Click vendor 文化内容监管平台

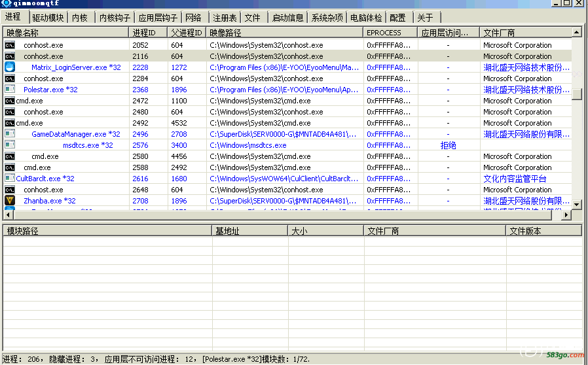click(515, 179)
